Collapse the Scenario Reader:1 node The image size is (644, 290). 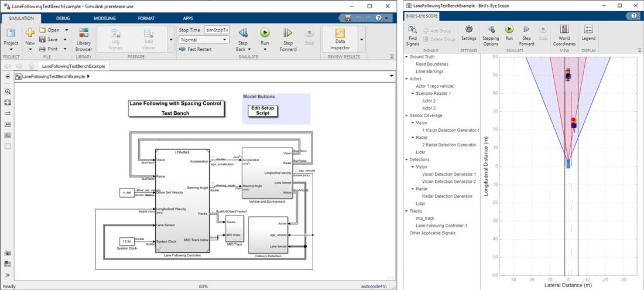pyautogui.click(x=413, y=94)
